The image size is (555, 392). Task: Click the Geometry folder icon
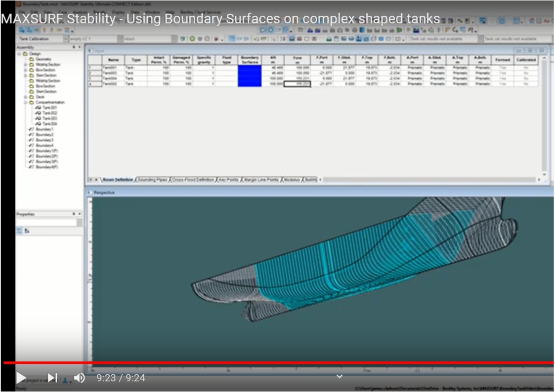tap(32, 59)
